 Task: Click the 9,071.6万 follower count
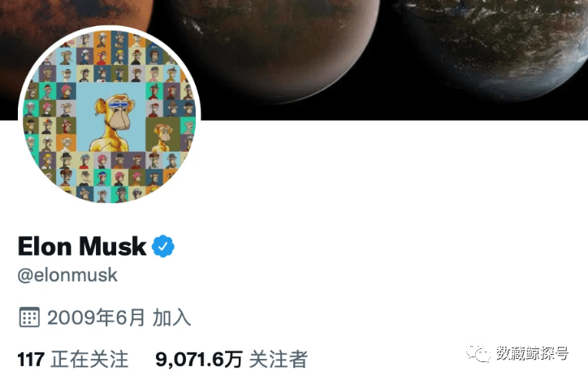point(199,360)
